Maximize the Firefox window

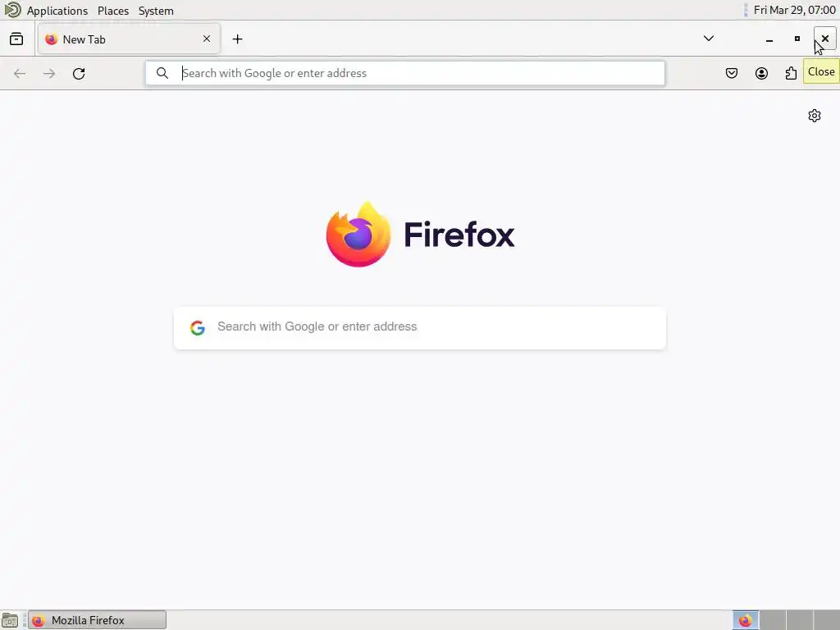[797, 39]
